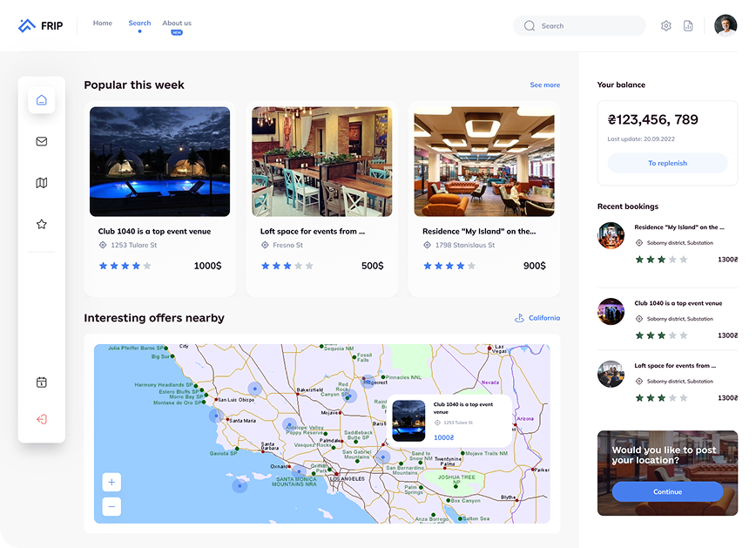This screenshot has width=756, height=548.
Task: Open the Club 1040 venue photo card
Action: click(x=160, y=162)
